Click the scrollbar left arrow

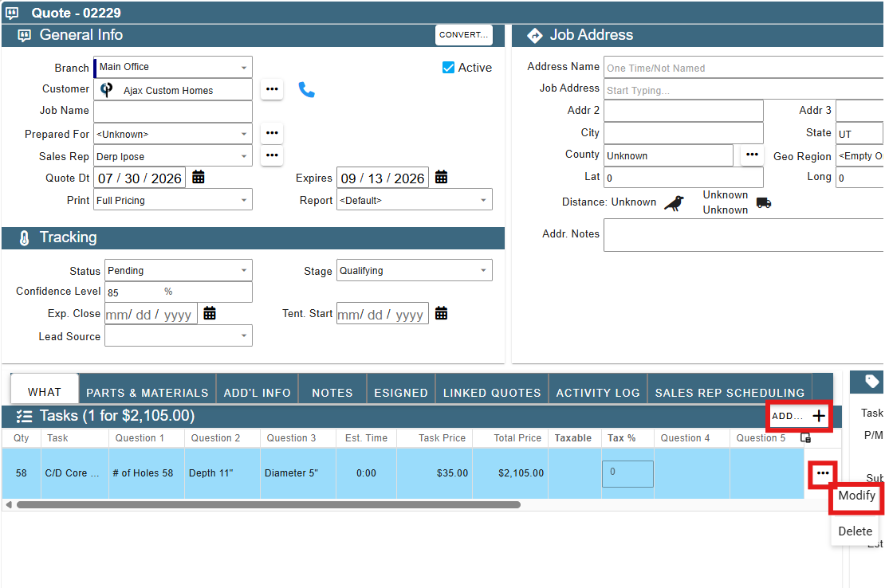click(9, 504)
